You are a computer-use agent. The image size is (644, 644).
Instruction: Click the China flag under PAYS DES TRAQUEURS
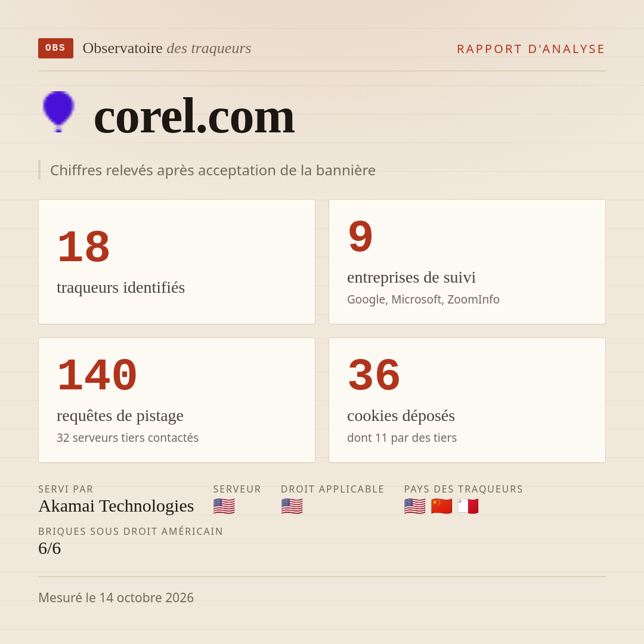(x=441, y=506)
